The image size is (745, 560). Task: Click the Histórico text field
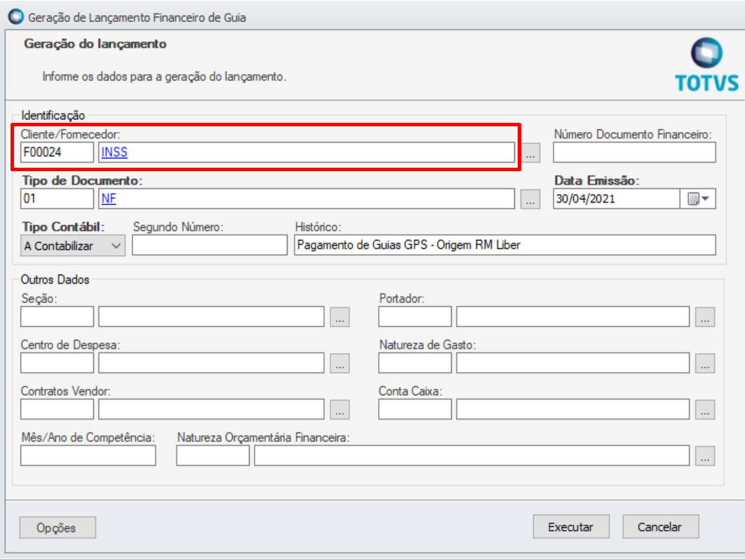[x=505, y=245]
